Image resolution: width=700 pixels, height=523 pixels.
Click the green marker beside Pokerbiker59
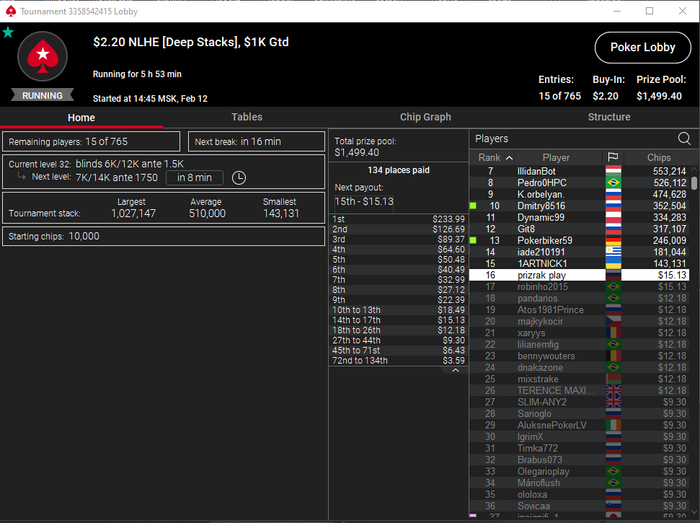tap(473, 241)
